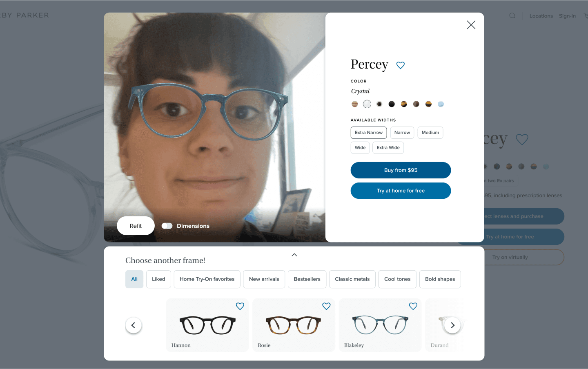The height and width of the screenshot is (369, 588).
Task: Toggle the Dimensions switch
Action: 167,226
